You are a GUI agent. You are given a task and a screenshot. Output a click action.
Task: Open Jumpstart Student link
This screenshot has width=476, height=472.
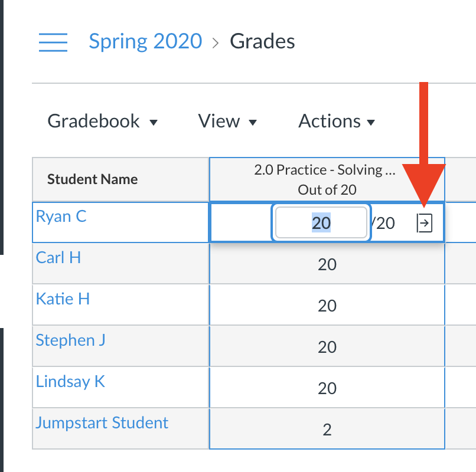tap(102, 422)
